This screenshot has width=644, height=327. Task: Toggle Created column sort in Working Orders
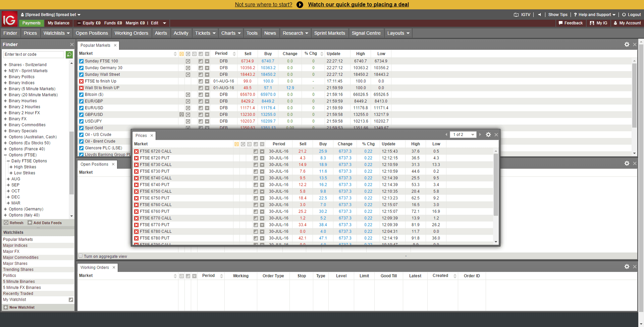tap(455, 276)
